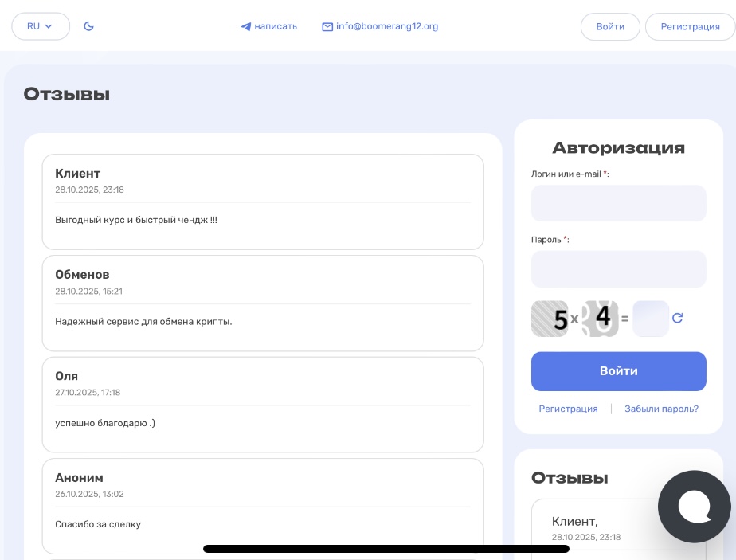Screen dimensions: 736x560
Task: Select the Обменов review card
Action: (x=263, y=303)
